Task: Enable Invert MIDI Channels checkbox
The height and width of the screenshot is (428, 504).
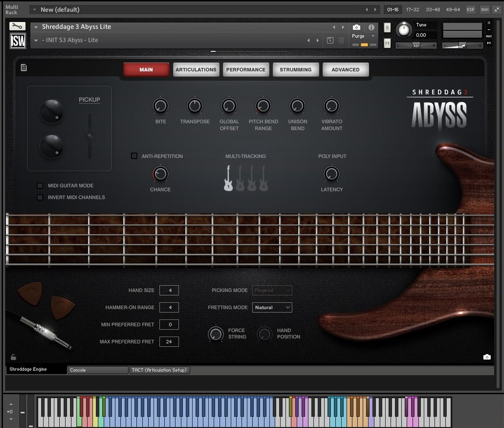Action: (x=40, y=197)
